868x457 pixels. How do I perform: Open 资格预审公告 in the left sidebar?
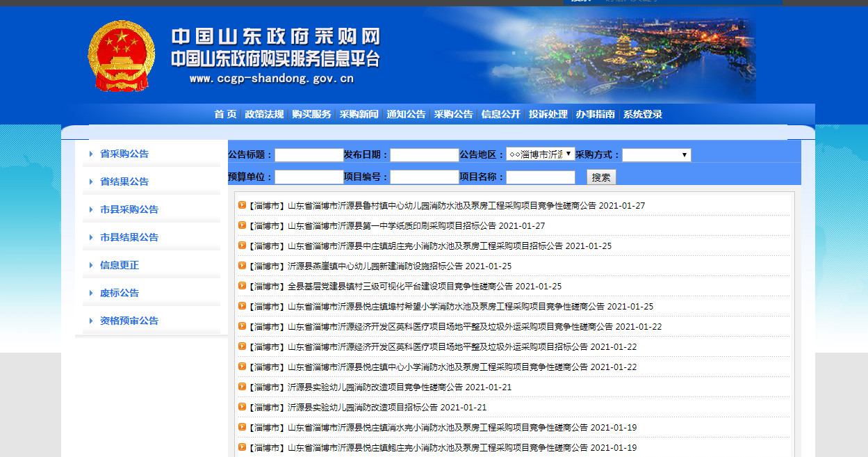[x=129, y=321]
